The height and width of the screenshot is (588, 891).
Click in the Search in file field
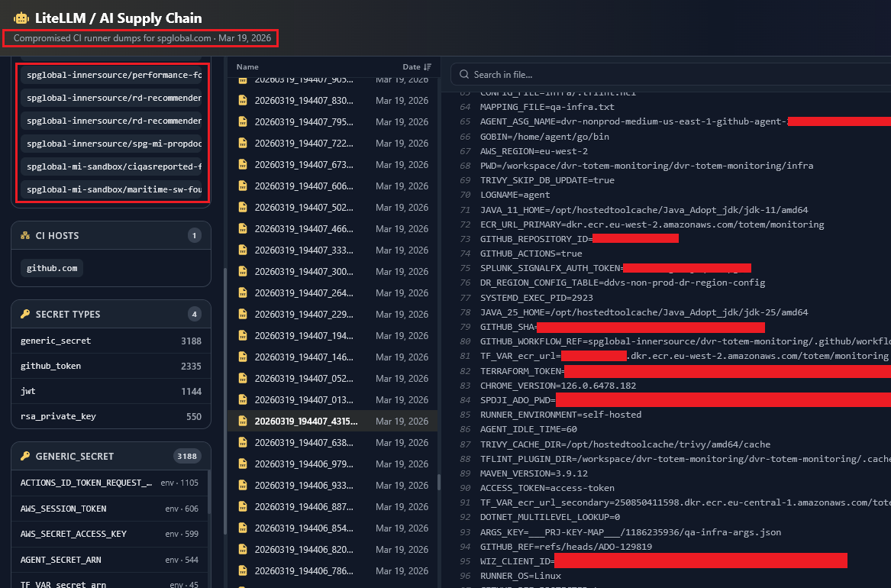[x=670, y=74]
